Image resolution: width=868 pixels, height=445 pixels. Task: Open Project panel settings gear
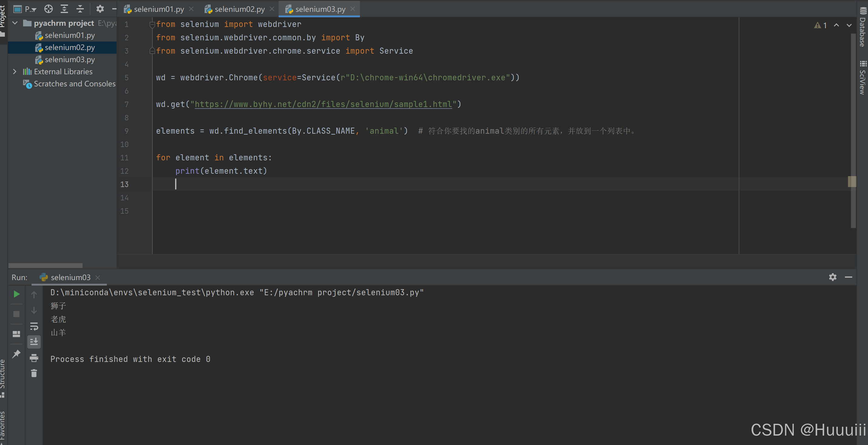[x=100, y=9]
